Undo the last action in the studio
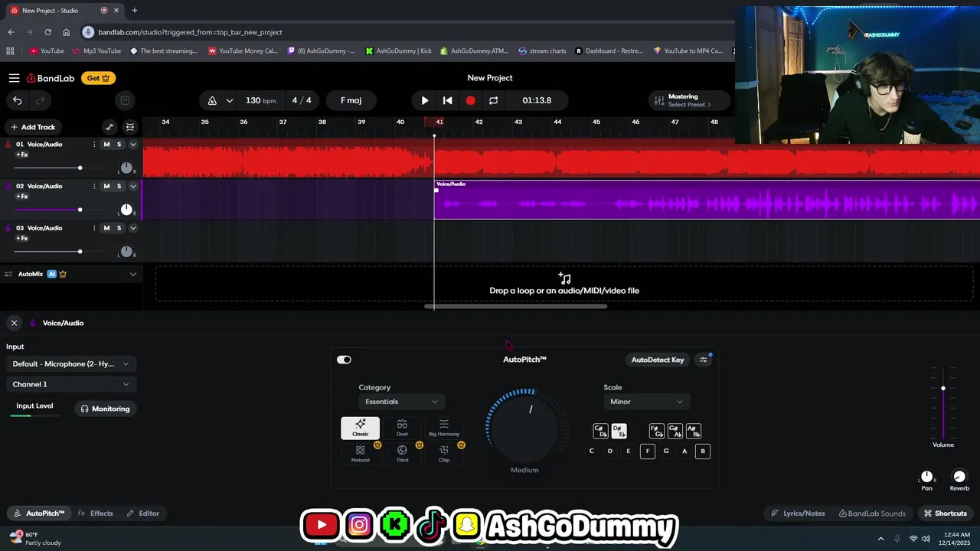980x551 pixels. (x=17, y=100)
